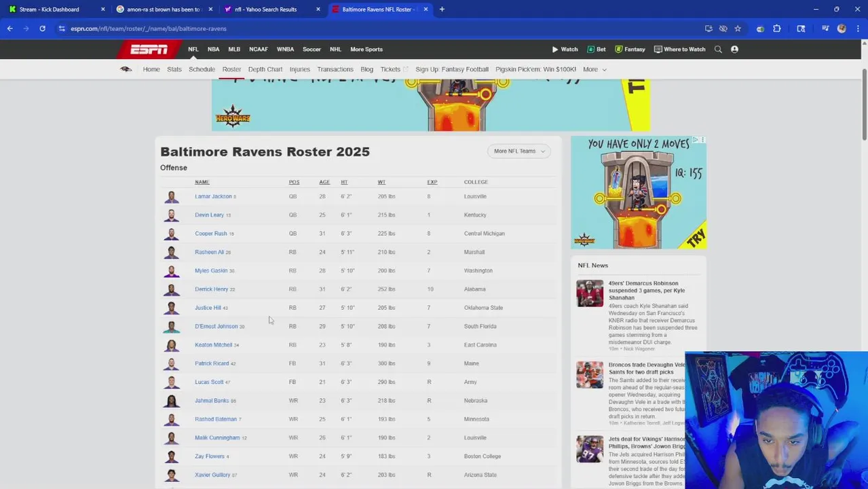Click Sign Up: Fantasy Football link
Screen dimensions: 868x489
click(452, 69)
